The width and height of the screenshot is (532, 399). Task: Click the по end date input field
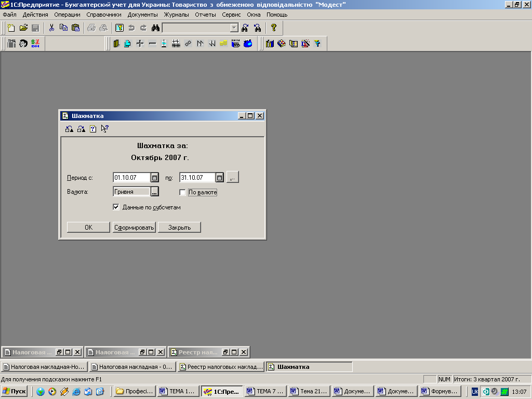click(197, 178)
